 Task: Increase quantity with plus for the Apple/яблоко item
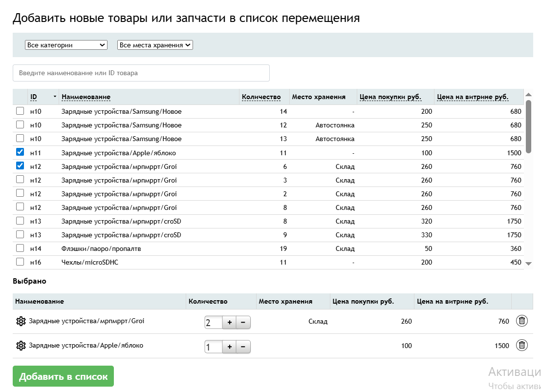[229, 347]
